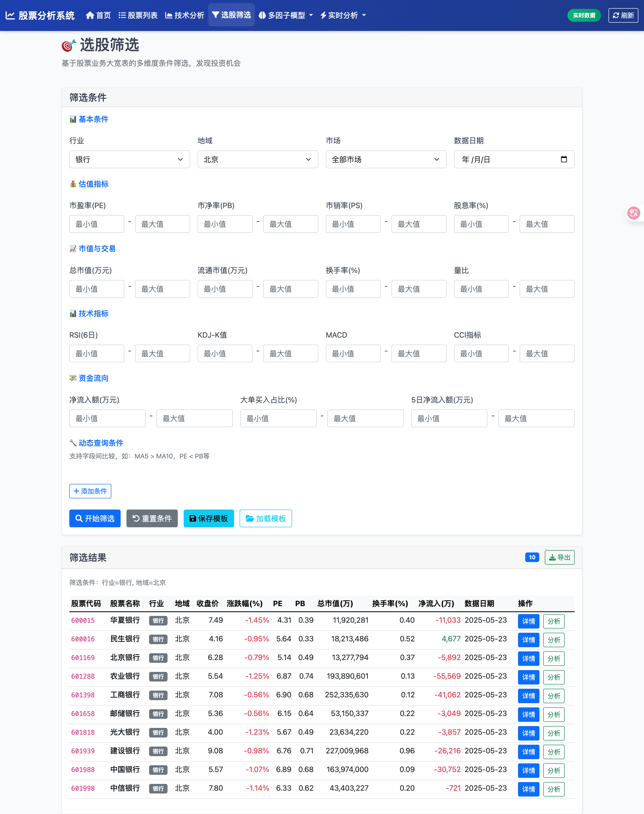Open the 市场 dropdown showing 全部市场

click(386, 160)
